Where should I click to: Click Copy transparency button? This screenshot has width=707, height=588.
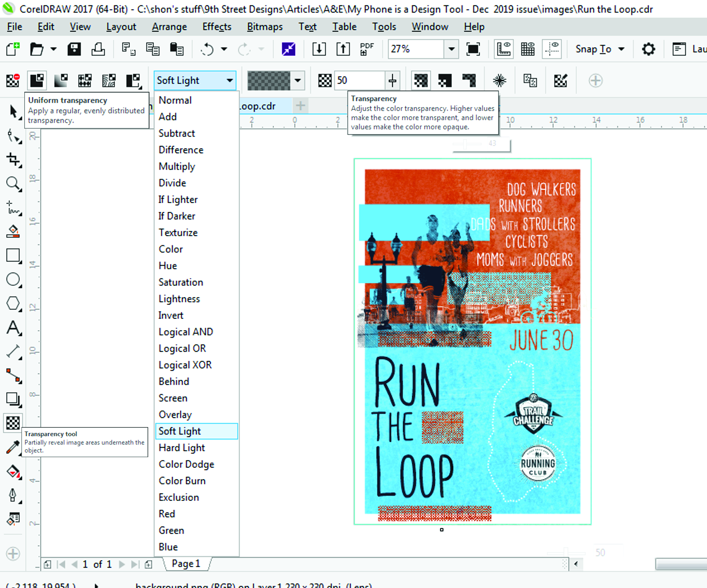530,80
